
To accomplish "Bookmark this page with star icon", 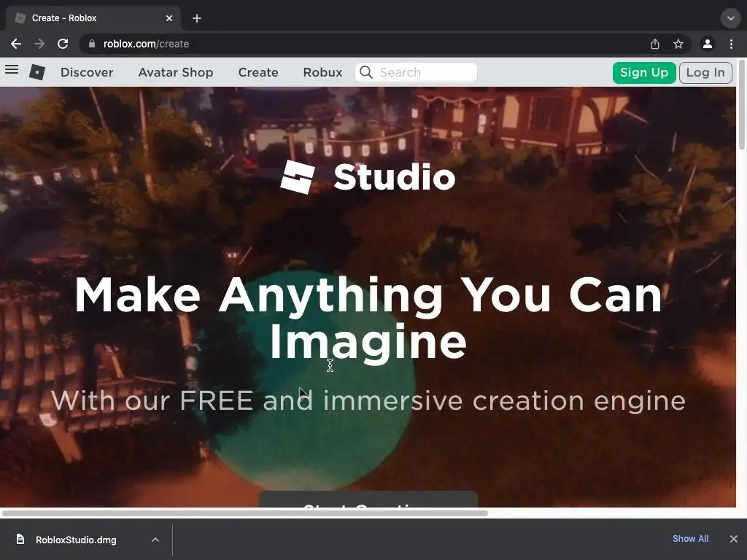I will point(678,44).
